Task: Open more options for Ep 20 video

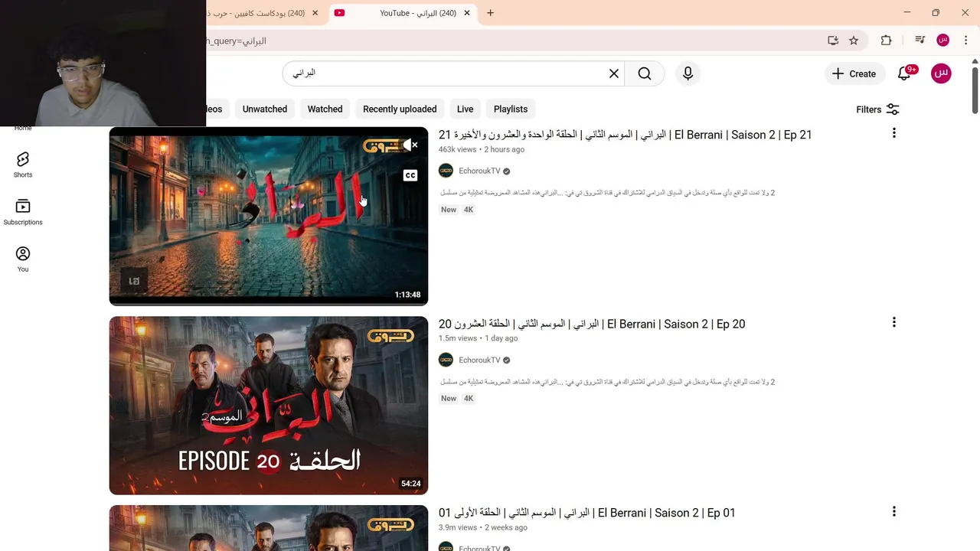Action: pos(893,322)
